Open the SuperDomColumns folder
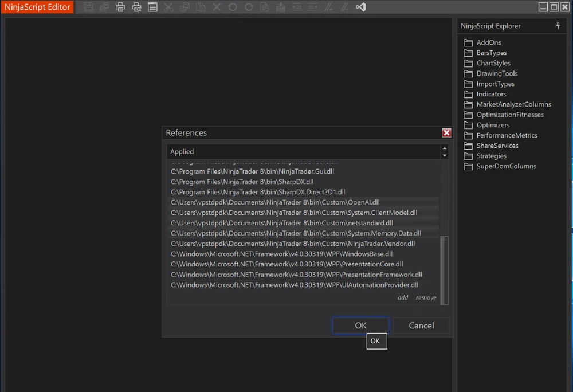 (500, 166)
